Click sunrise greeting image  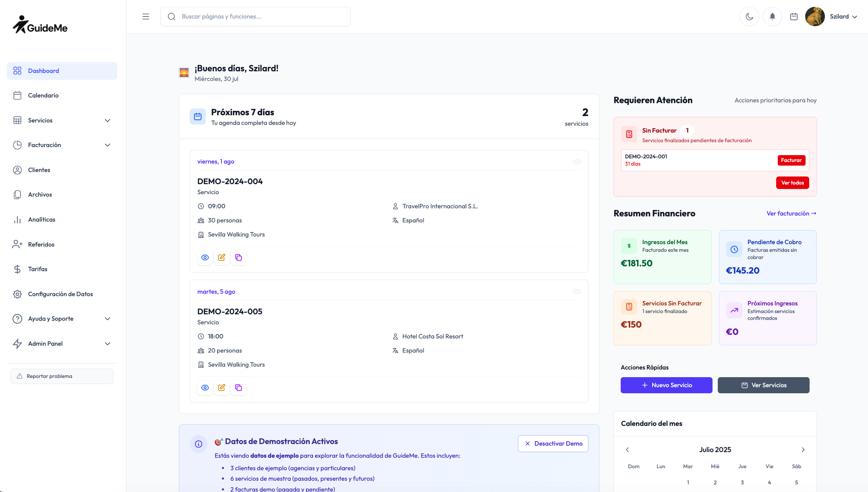[184, 73]
